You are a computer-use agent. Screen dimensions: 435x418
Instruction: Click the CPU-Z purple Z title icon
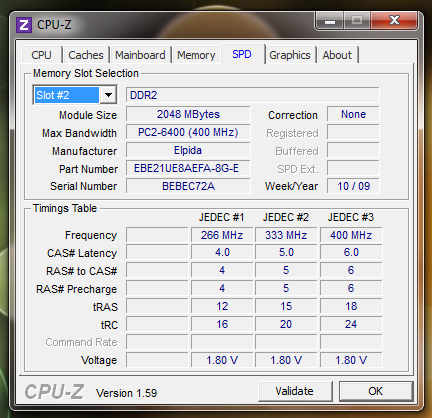(x=24, y=25)
